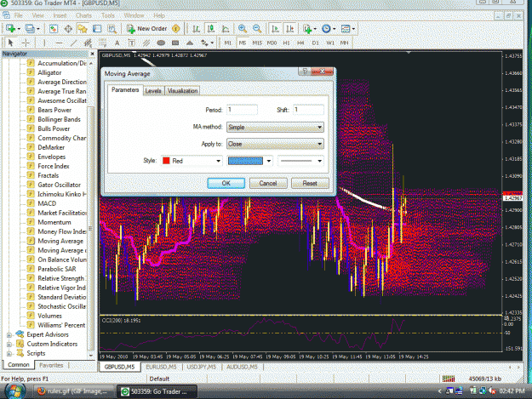Click the New Order button
Viewport: 532px width, 399px height.
point(147,29)
